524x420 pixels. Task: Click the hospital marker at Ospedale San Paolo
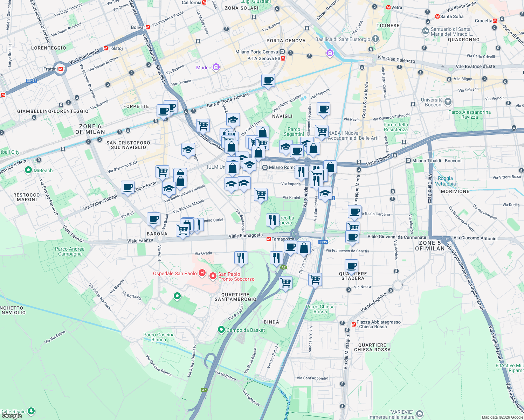(x=201, y=273)
